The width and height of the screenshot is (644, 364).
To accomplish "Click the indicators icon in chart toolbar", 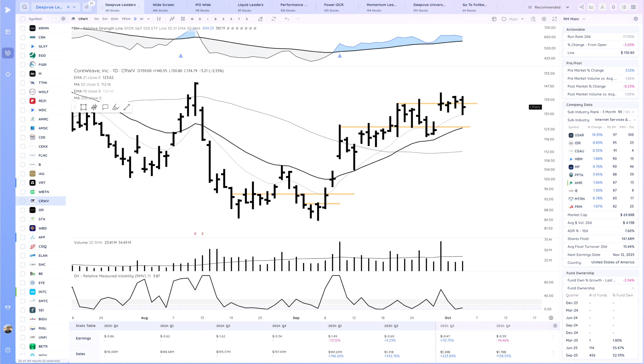I will coord(172,19).
